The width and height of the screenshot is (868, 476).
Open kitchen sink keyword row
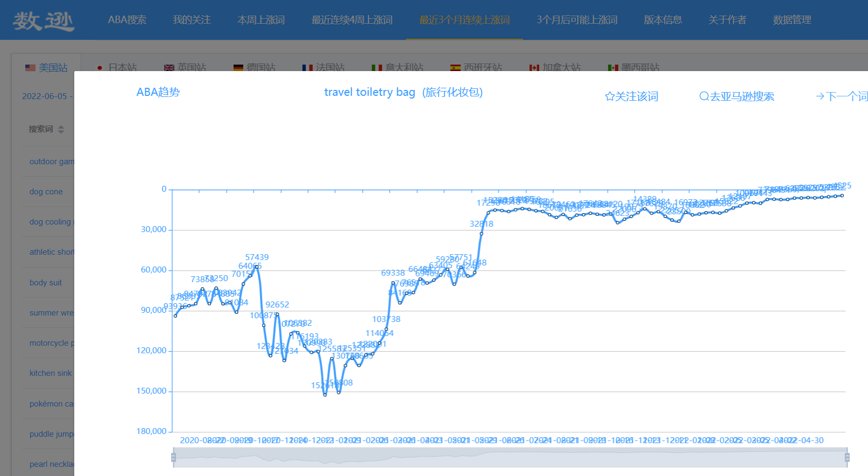pyautogui.click(x=51, y=373)
